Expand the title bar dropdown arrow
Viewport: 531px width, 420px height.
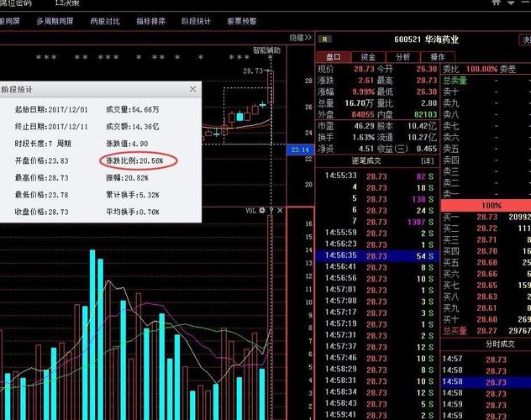coord(511,3)
